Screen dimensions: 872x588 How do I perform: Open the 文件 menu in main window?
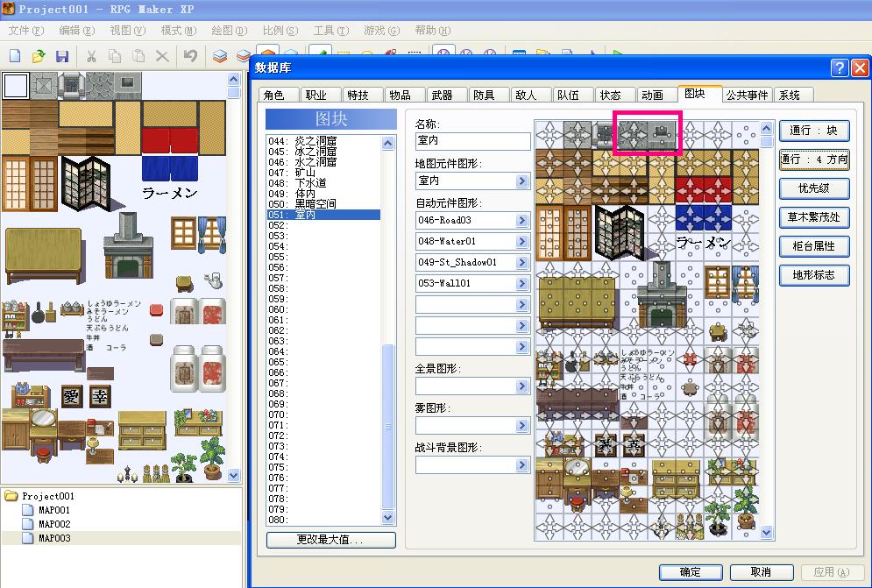pos(25,31)
